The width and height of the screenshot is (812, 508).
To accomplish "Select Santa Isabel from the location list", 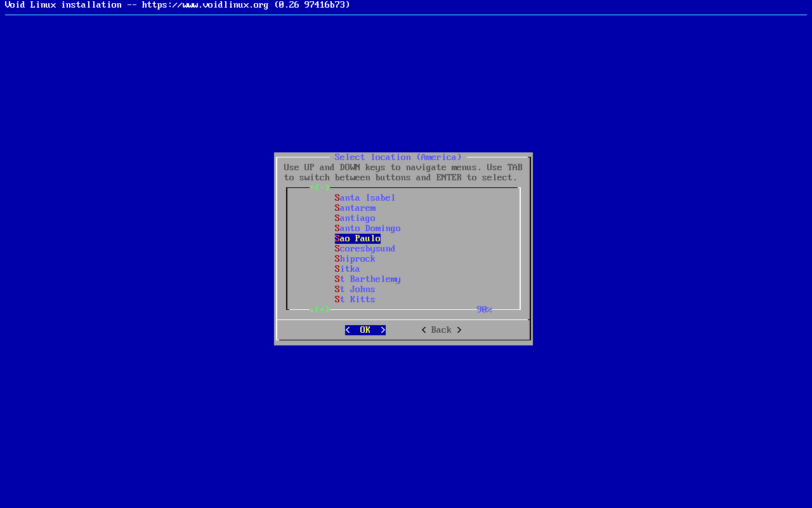I will coord(365,198).
